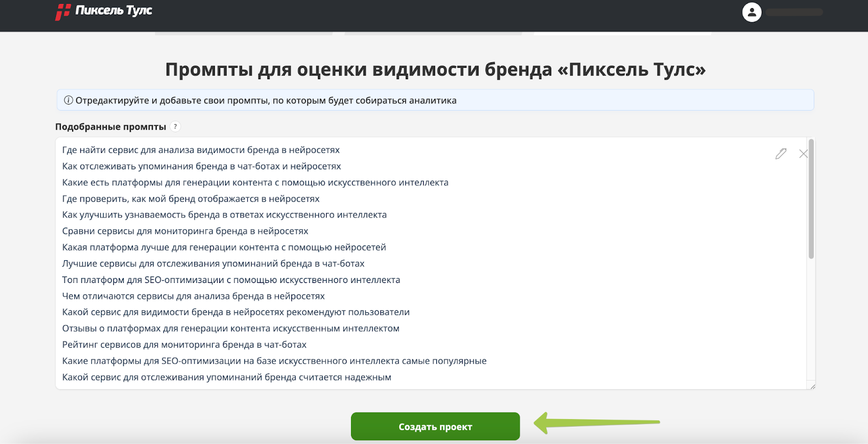Click the line 'Какой сервис для видимости бренда в нейросетях рекомендуют пользователи'

point(236,312)
